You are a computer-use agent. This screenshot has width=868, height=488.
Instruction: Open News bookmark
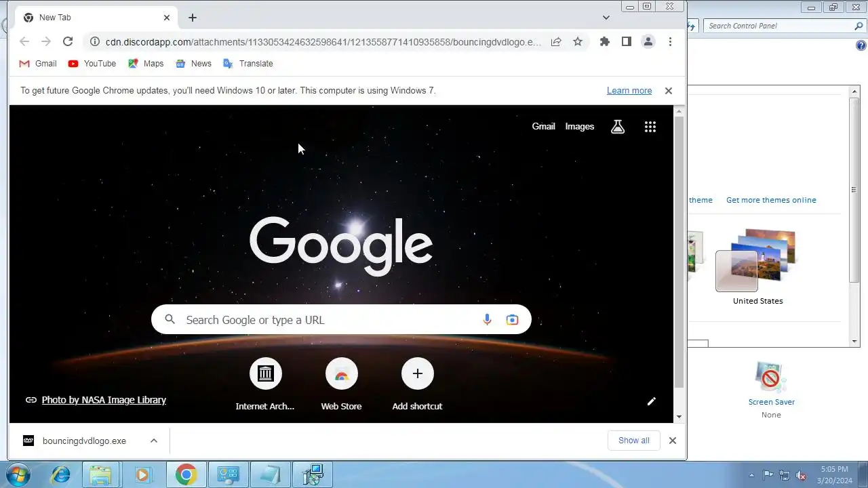(x=193, y=64)
